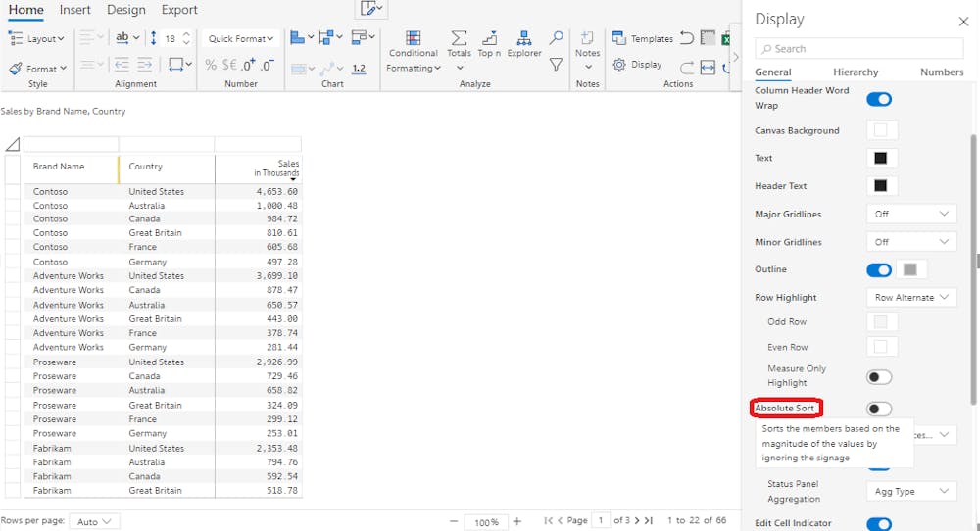The height and width of the screenshot is (531, 980).
Task: Click the zoom in plus button
Action: 516,521
